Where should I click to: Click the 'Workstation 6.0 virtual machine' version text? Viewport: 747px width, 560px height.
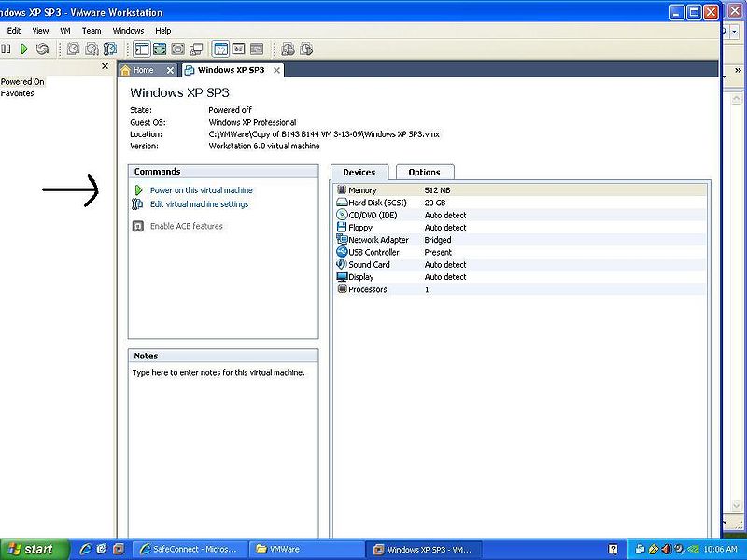pos(264,147)
